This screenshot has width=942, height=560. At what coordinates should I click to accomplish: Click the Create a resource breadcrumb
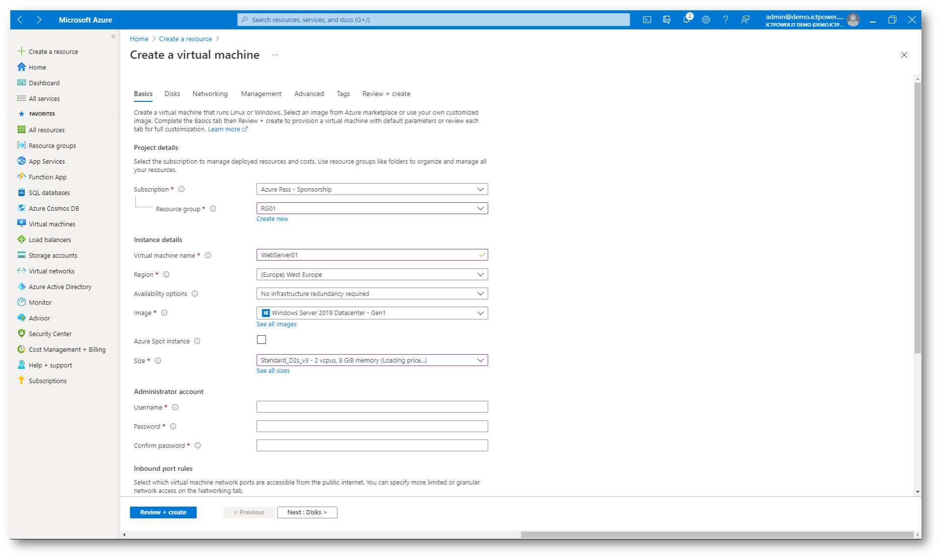(185, 39)
